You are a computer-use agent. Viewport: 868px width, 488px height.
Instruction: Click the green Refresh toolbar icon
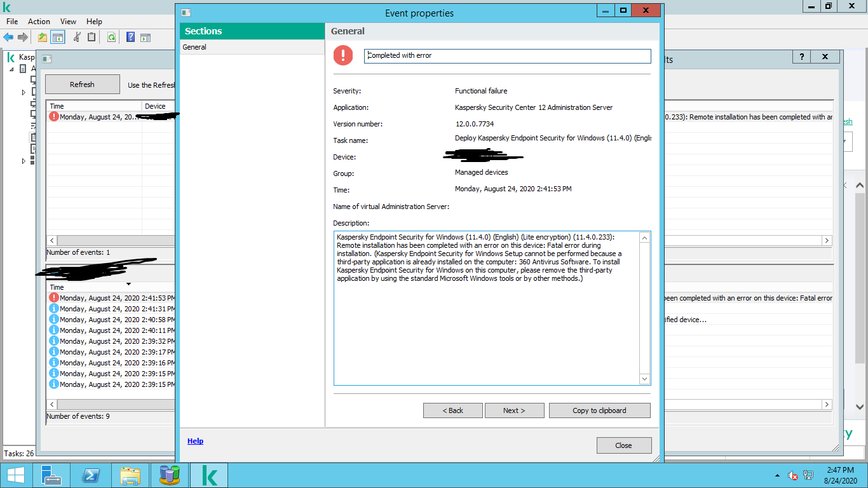tap(111, 37)
